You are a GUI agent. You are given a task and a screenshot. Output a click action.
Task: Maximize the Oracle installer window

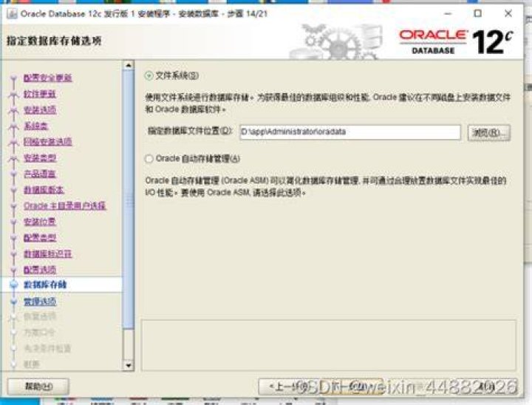click(478, 13)
